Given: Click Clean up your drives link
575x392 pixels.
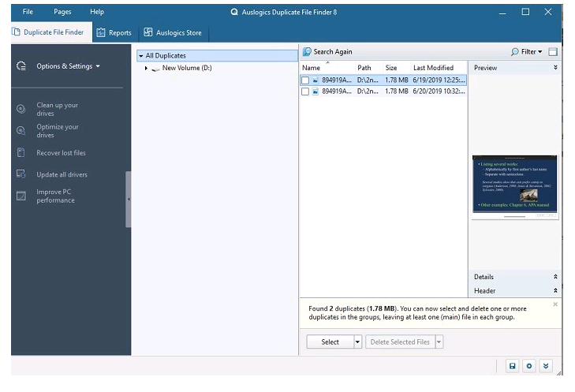Looking at the screenshot, I should 58,110.
